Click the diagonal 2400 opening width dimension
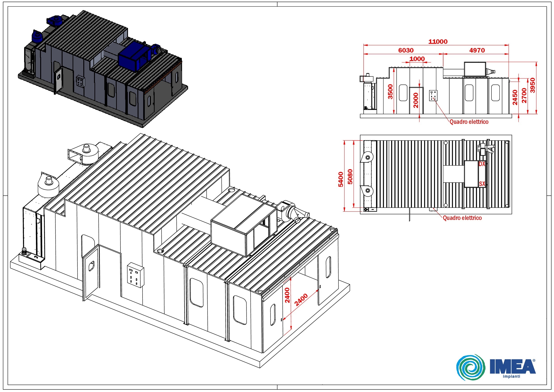 [301, 300]
